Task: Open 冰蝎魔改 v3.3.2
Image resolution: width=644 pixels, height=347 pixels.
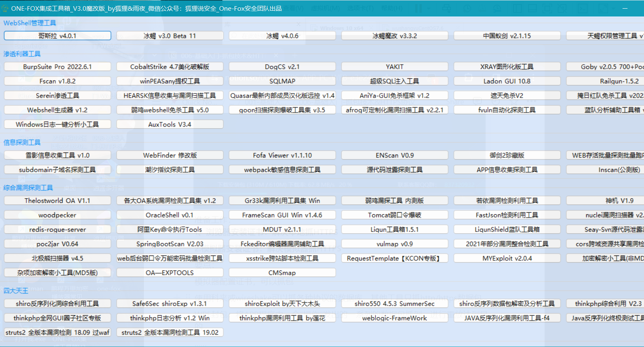Action: coord(395,36)
